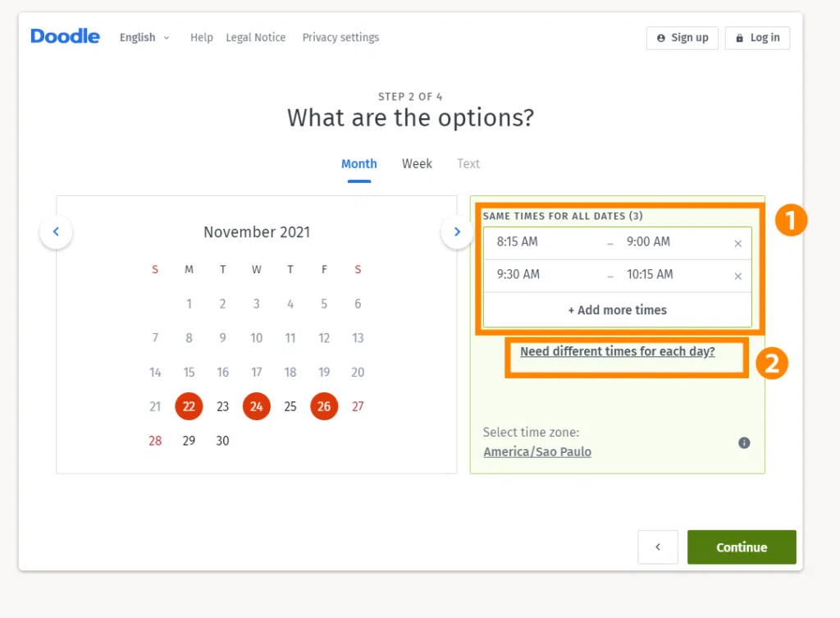Deselect November 26 on the calendar

coord(324,406)
